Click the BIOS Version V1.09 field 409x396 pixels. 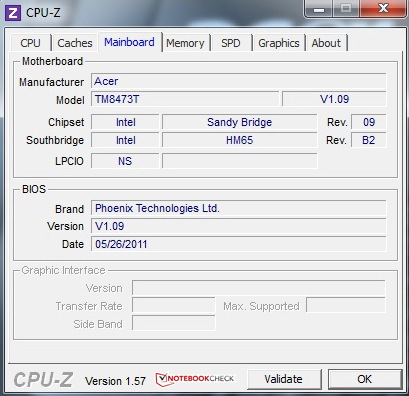tap(239, 226)
